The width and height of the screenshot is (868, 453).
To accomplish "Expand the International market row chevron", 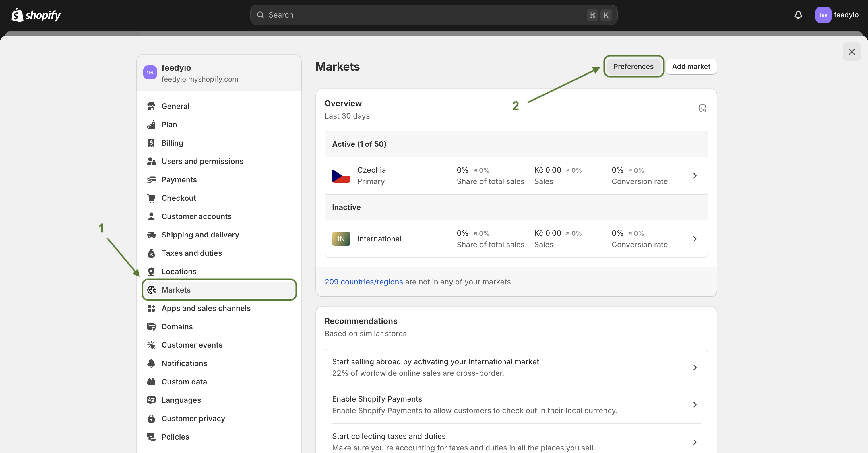I will (x=695, y=239).
